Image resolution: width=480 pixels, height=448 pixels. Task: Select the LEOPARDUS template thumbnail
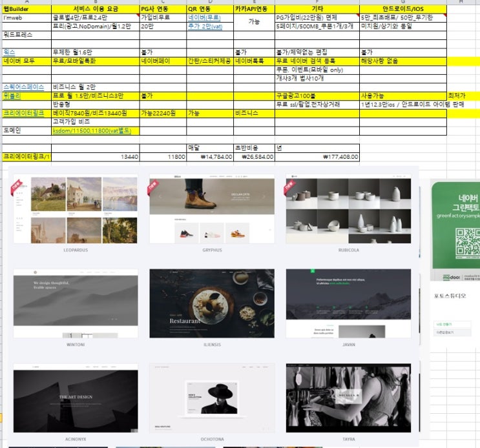tap(76, 209)
